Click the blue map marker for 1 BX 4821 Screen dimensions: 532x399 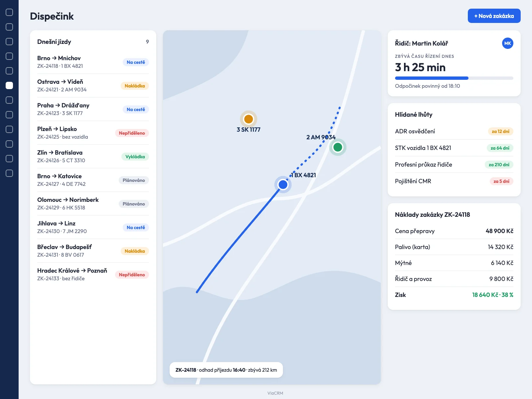click(x=283, y=185)
